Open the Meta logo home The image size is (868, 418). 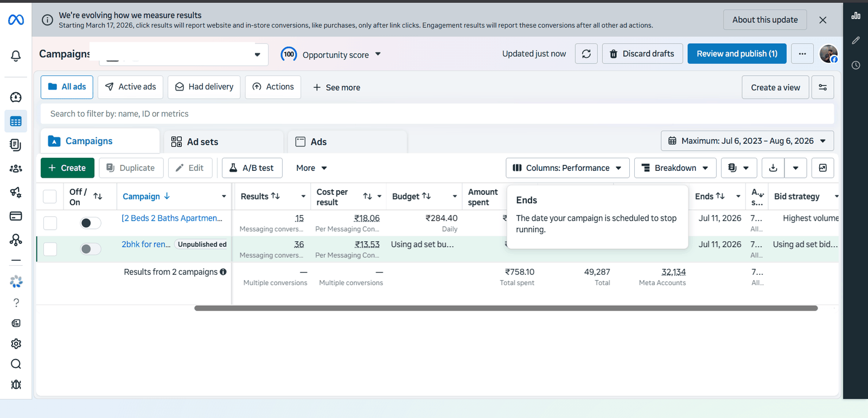(x=16, y=20)
